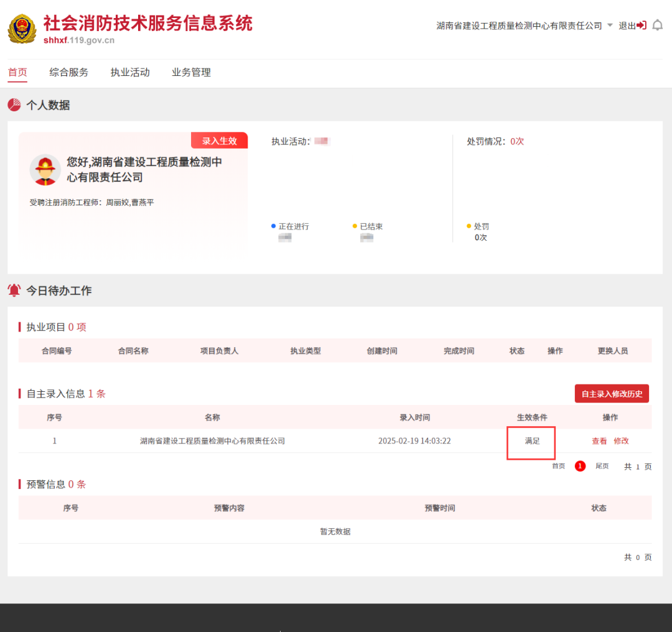Click the company name in the header
The height and width of the screenshot is (632, 672).
pyautogui.click(x=519, y=26)
